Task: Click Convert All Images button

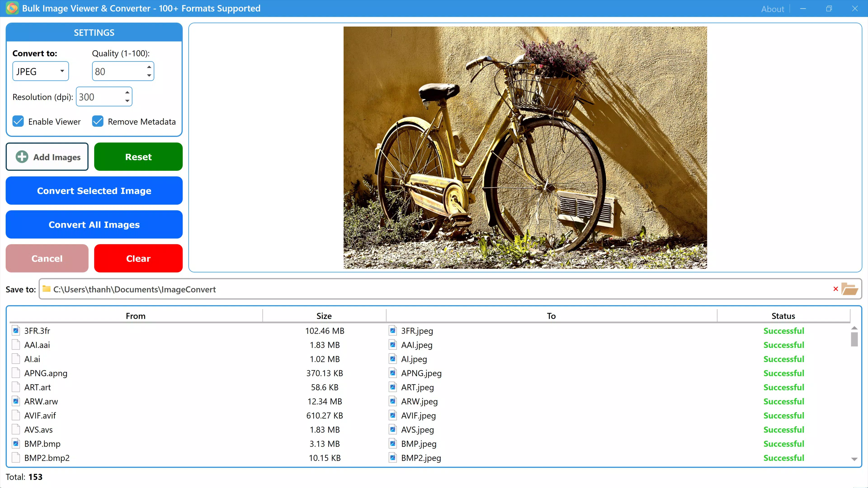Action: (94, 225)
